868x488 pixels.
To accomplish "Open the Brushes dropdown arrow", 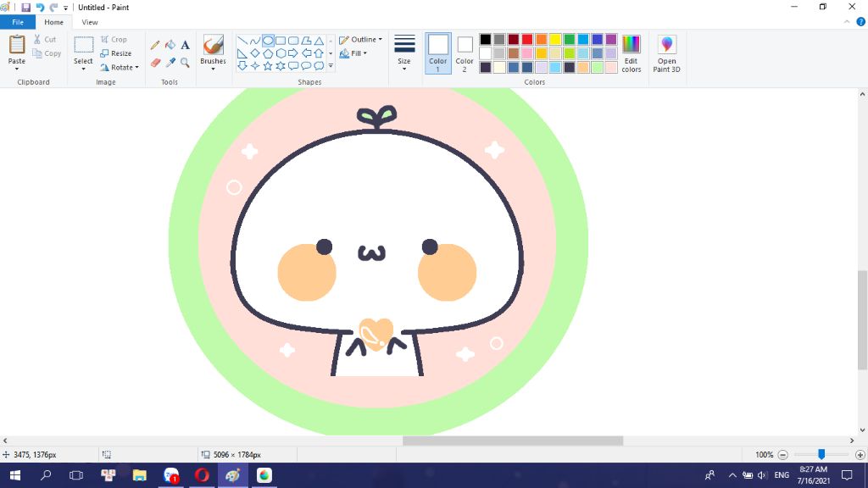I will pyautogui.click(x=213, y=69).
